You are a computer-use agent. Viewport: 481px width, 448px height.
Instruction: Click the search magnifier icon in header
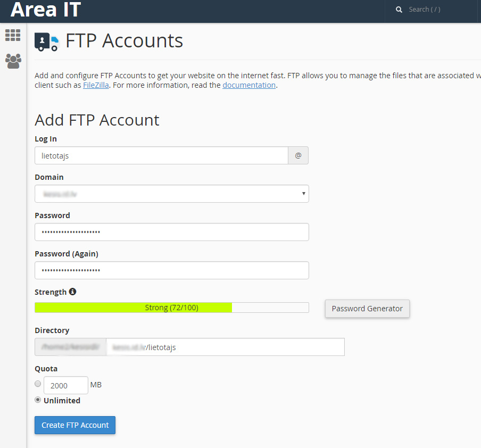coord(399,9)
